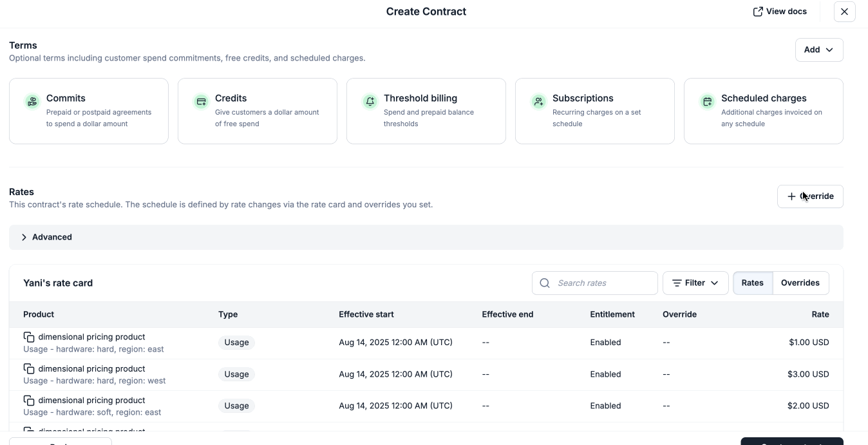Select the Credits term card
The height and width of the screenshot is (445, 868).
257,111
